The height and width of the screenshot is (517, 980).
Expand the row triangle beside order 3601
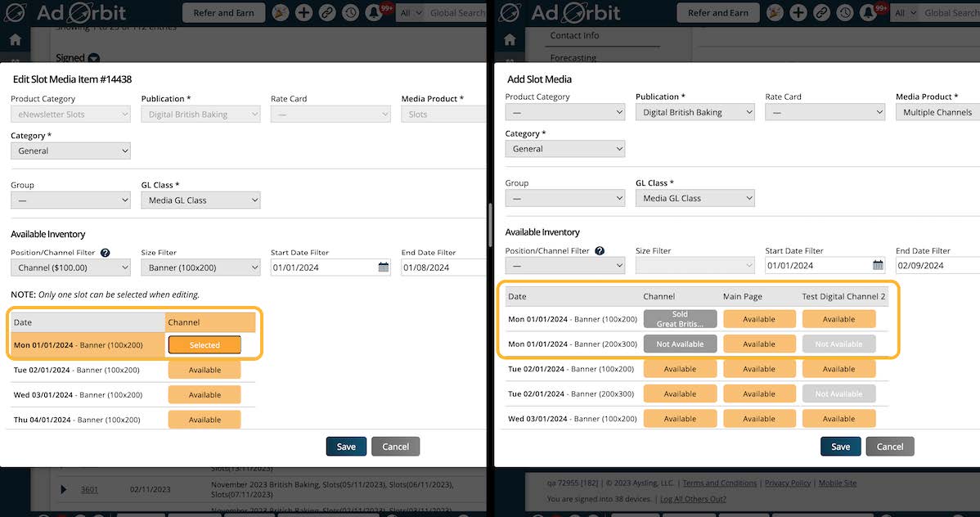coord(63,489)
